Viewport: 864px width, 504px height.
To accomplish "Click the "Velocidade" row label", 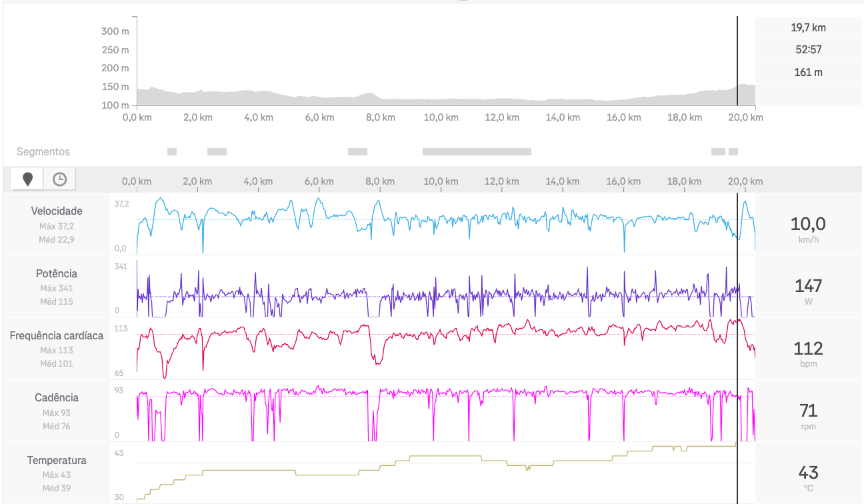I will tap(57, 211).
